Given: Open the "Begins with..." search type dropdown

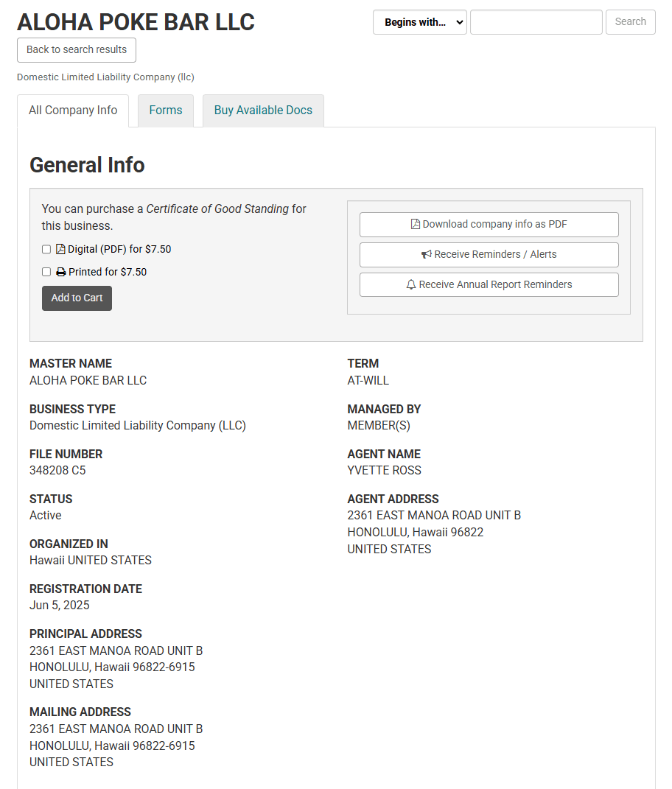Looking at the screenshot, I should 419,22.
